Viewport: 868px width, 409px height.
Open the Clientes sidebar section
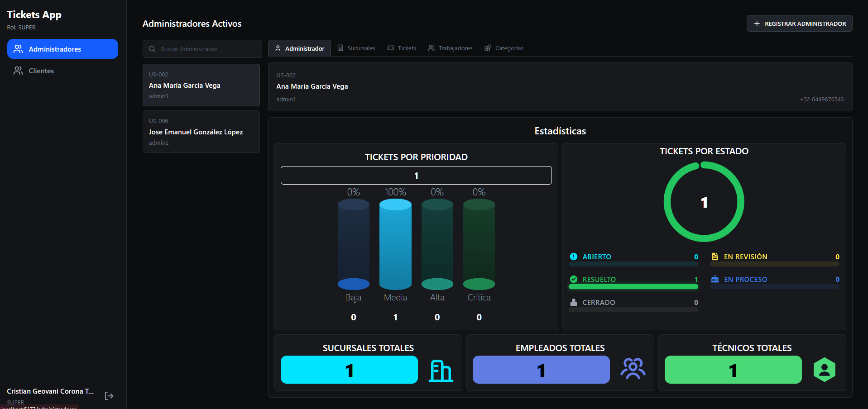pyautogui.click(x=62, y=71)
